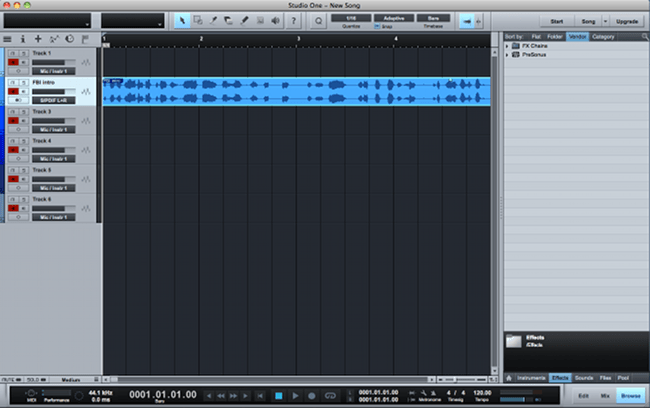Screen dimensions: 650x408
Task: Click the Return to Zero button
Action: click(x=260, y=396)
